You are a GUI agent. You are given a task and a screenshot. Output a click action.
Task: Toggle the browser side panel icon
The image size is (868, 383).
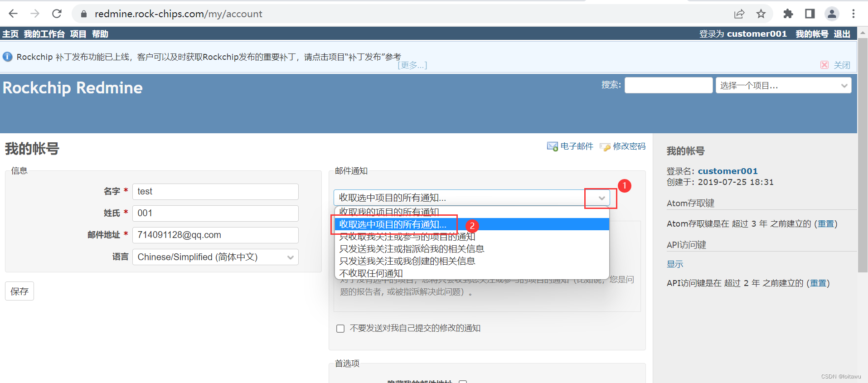tap(810, 14)
